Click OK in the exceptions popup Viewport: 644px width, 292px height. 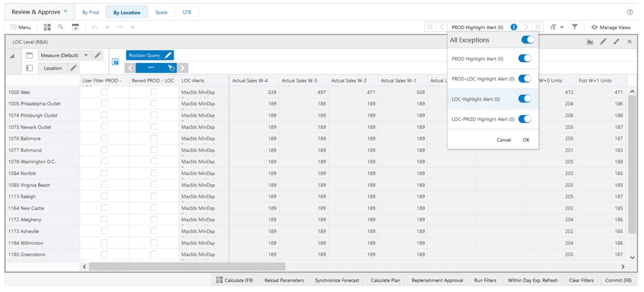coord(526,140)
